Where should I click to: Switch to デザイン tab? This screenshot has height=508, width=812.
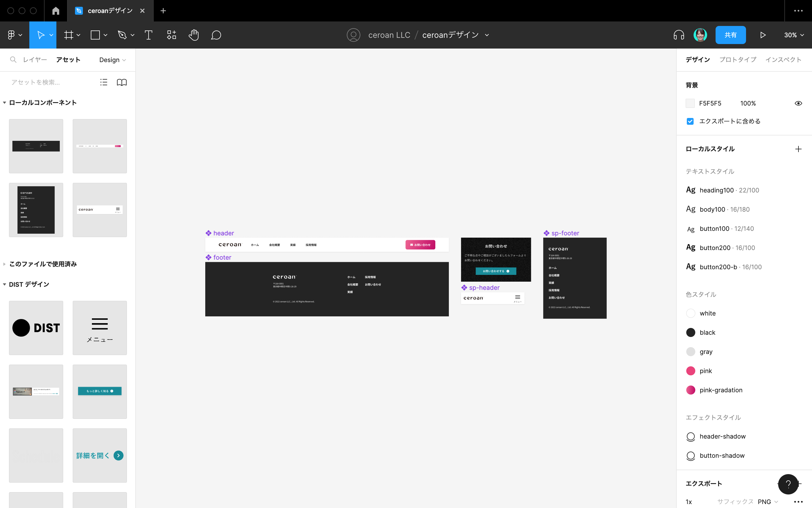[x=698, y=60]
